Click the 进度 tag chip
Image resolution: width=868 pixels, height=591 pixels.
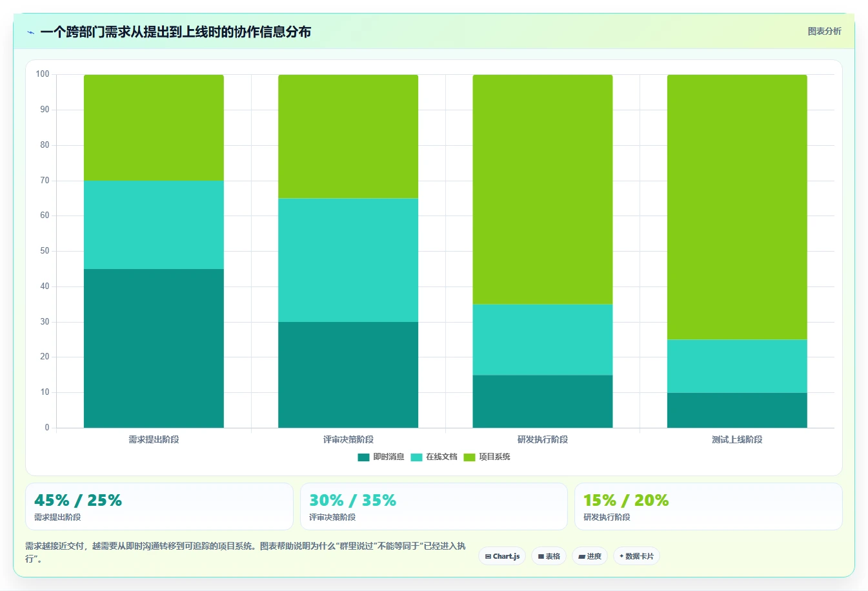point(590,556)
